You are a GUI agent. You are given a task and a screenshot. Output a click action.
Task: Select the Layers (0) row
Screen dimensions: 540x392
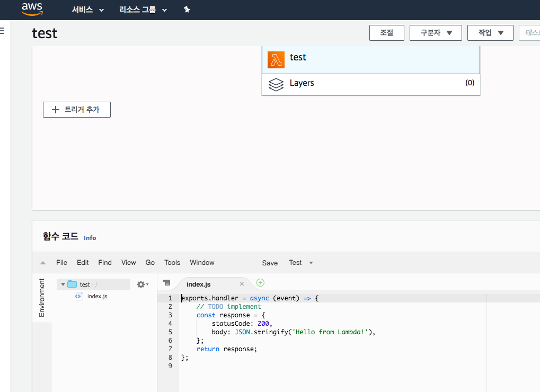point(371,85)
